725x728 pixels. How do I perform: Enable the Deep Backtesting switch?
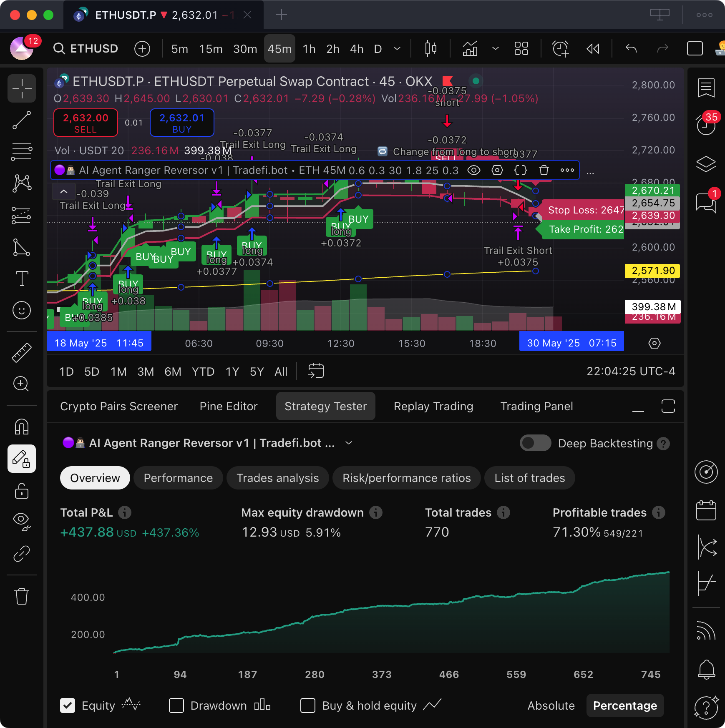[x=535, y=443]
